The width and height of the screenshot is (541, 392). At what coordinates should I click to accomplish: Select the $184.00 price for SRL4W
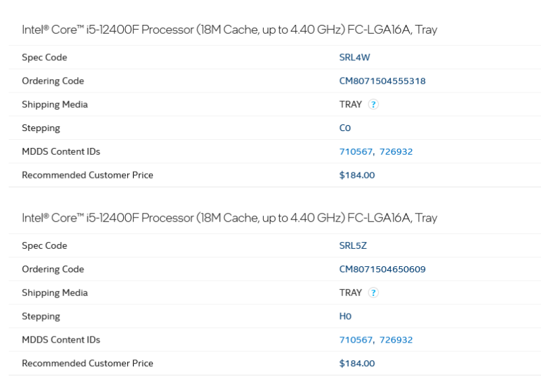[357, 175]
